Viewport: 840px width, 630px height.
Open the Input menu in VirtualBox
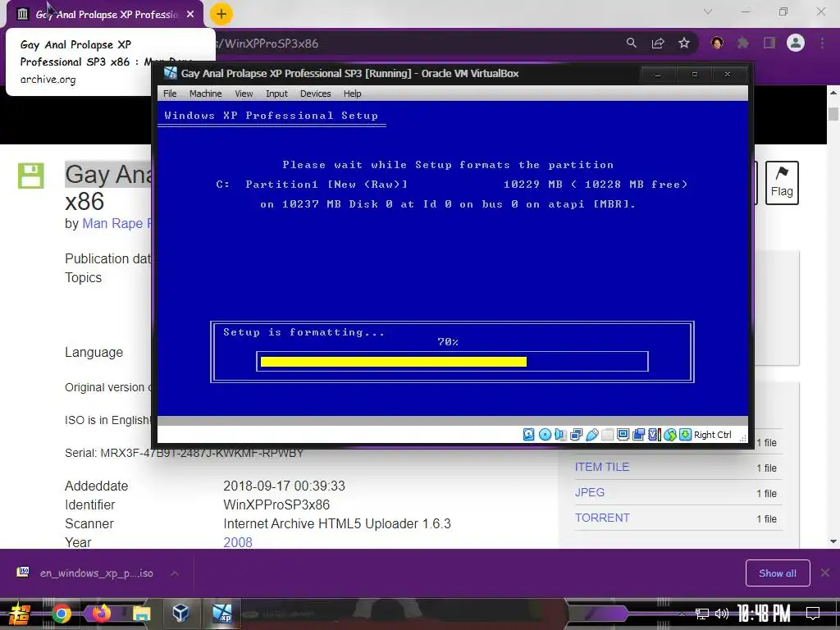pos(276,94)
